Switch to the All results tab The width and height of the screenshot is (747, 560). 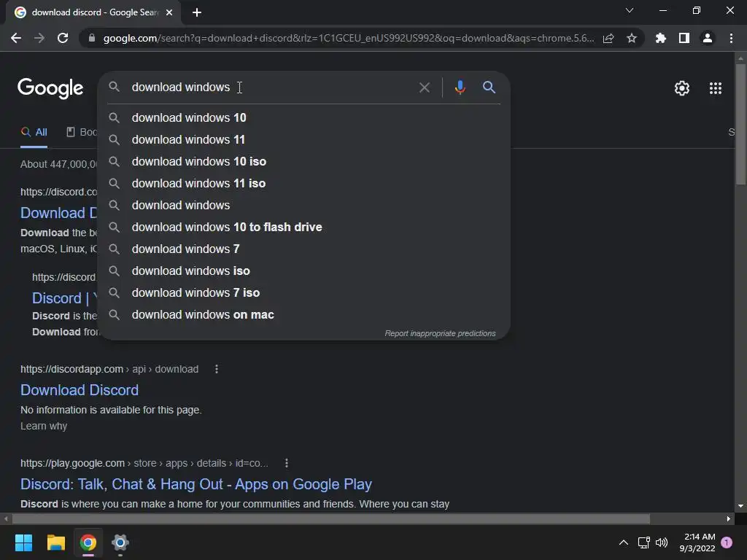click(x=34, y=132)
